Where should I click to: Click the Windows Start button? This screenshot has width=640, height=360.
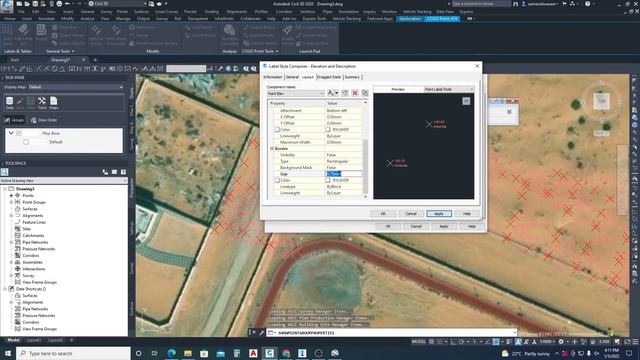point(8,353)
